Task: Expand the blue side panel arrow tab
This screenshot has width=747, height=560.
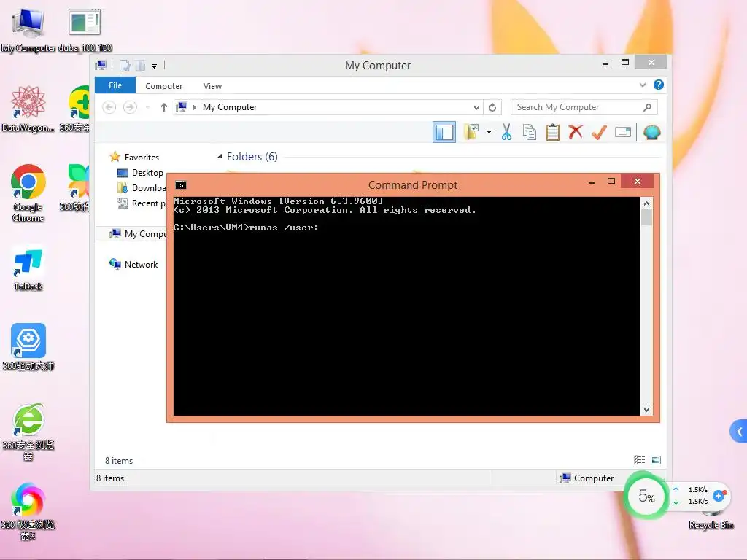Action: coord(739,432)
